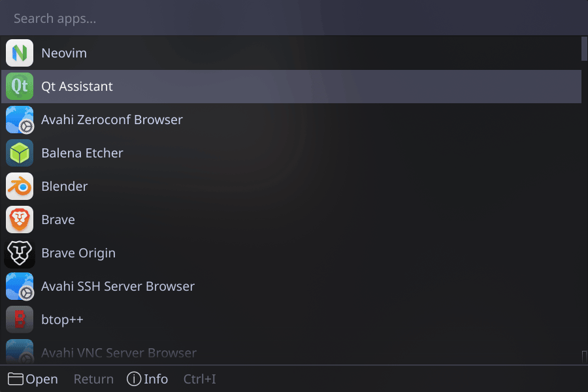Click the Avahi SSH Server Browser icon
This screenshot has width=588, height=392.
(20, 286)
